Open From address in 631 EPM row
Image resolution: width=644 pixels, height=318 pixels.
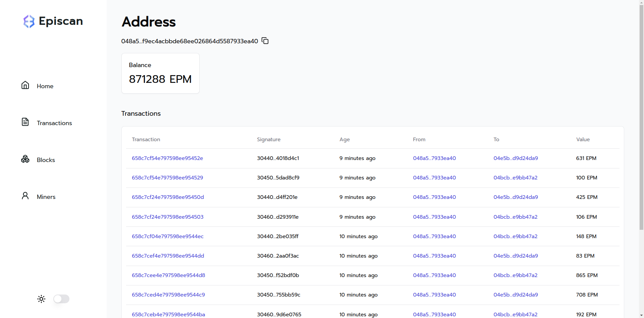434,158
